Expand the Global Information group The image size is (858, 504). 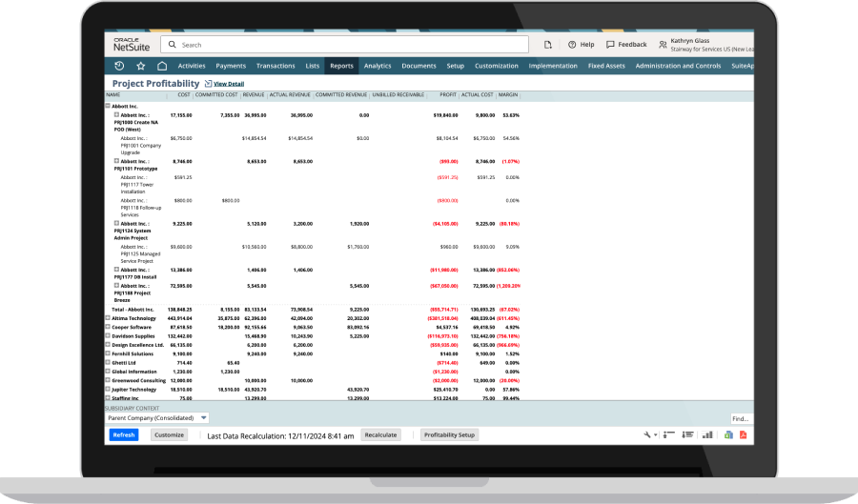click(108, 372)
